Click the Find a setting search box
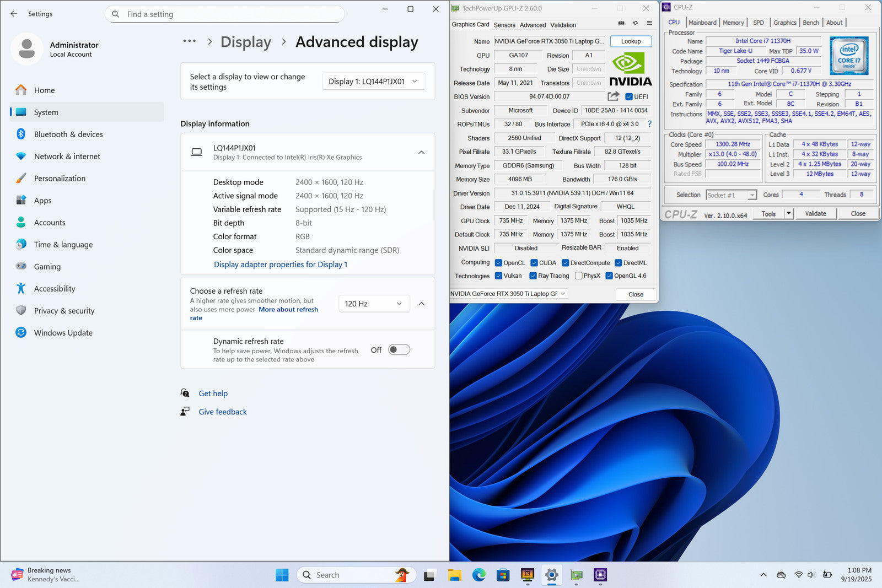 pos(224,14)
